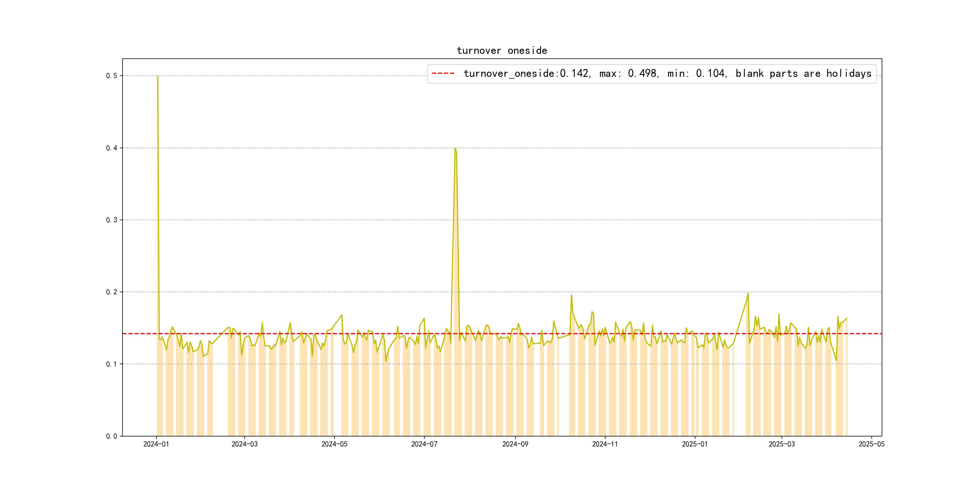Click the 0.4 y-axis tick label

pyautogui.click(x=112, y=148)
